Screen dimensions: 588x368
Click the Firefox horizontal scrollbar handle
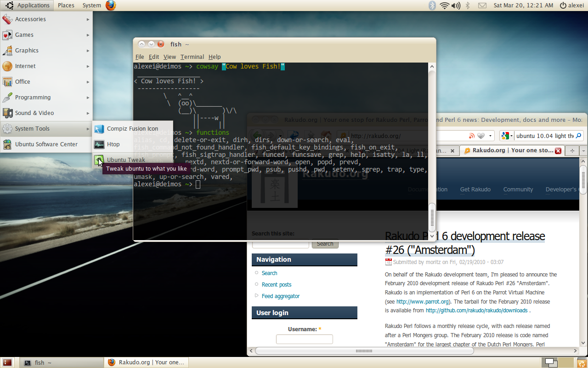click(364, 351)
